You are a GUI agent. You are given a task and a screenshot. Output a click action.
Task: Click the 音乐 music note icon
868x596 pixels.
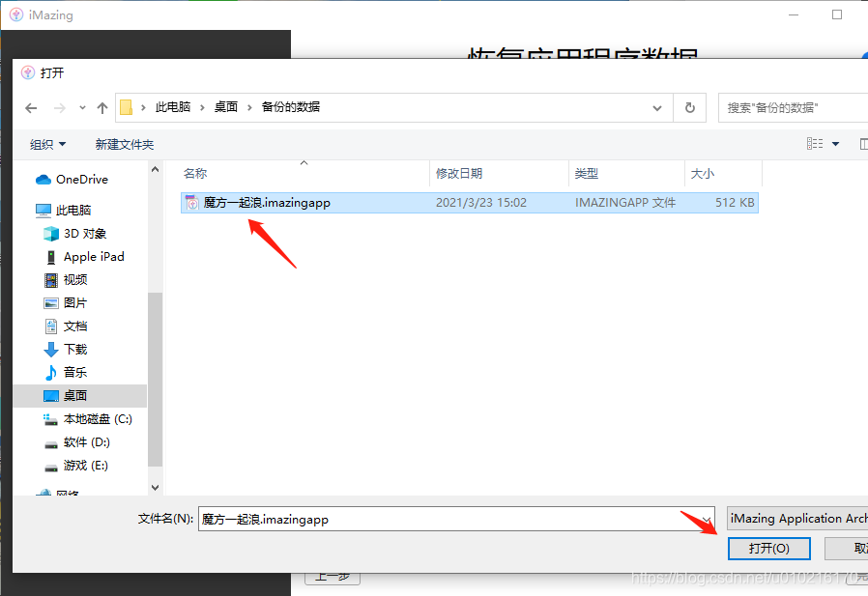tap(51, 373)
